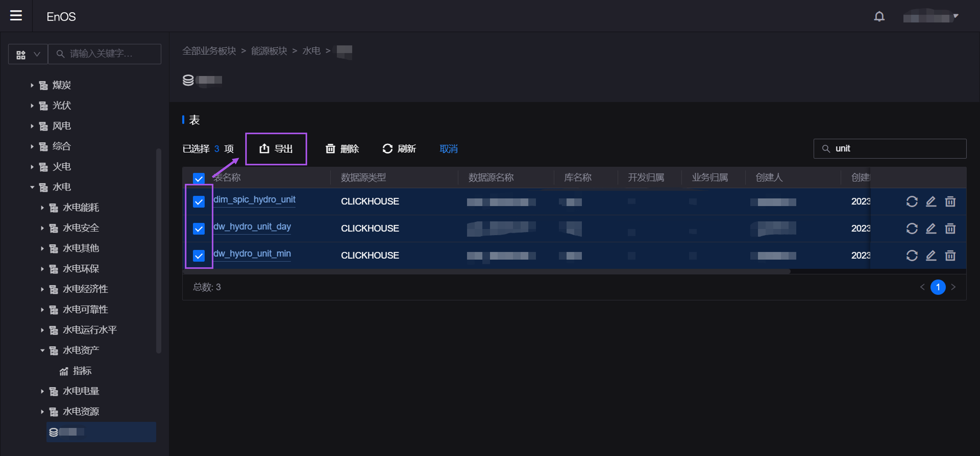
Task: Select 水电环保 in the tree
Action: tap(81, 269)
